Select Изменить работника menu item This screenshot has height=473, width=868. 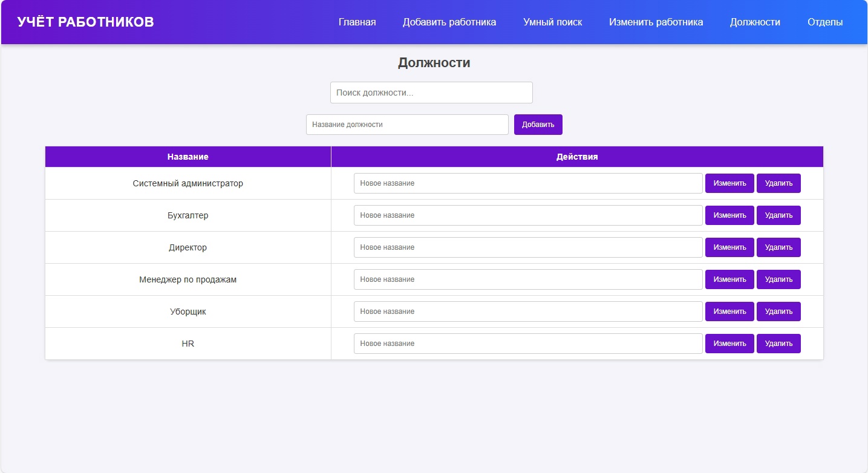coord(656,22)
